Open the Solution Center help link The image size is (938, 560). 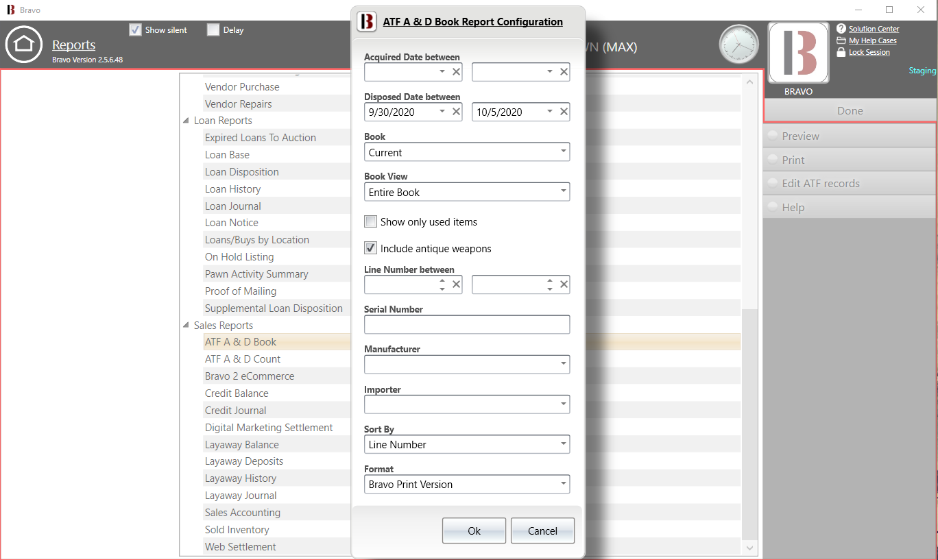[874, 29]
